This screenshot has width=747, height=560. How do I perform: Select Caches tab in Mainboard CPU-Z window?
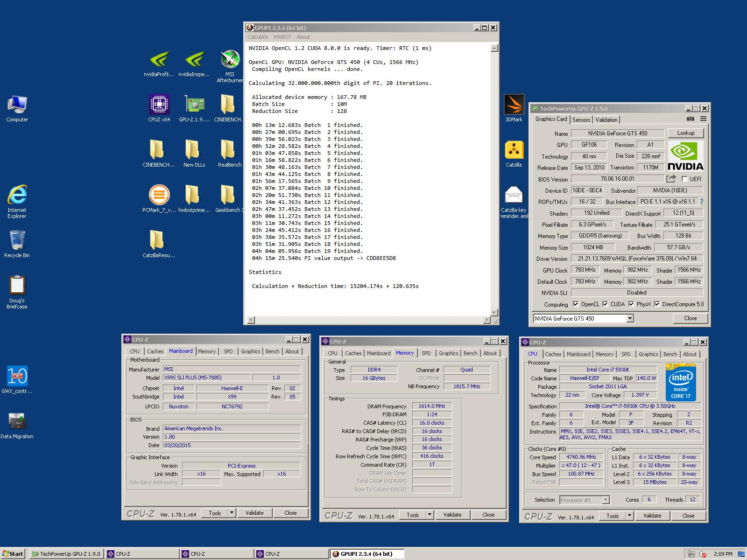pos(155,351)
